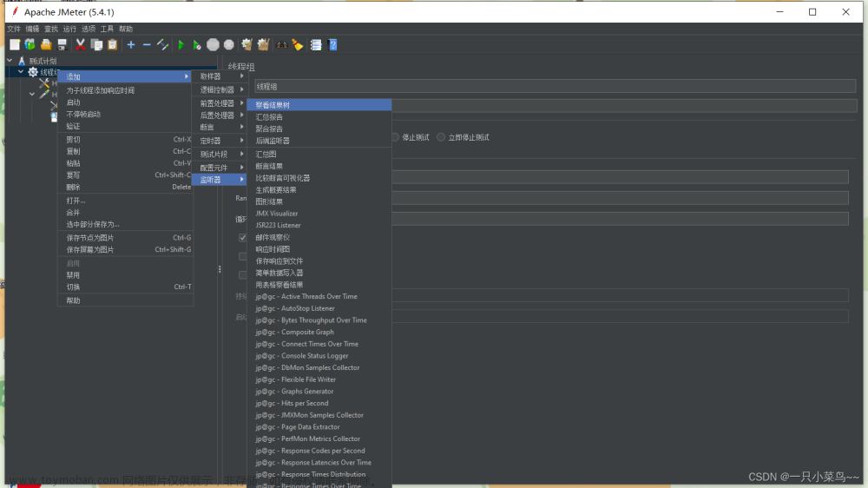Open the Templates toolbar icon
This screenshot has height=488, width=868.
pyautogui.click(x=30, y=45)
